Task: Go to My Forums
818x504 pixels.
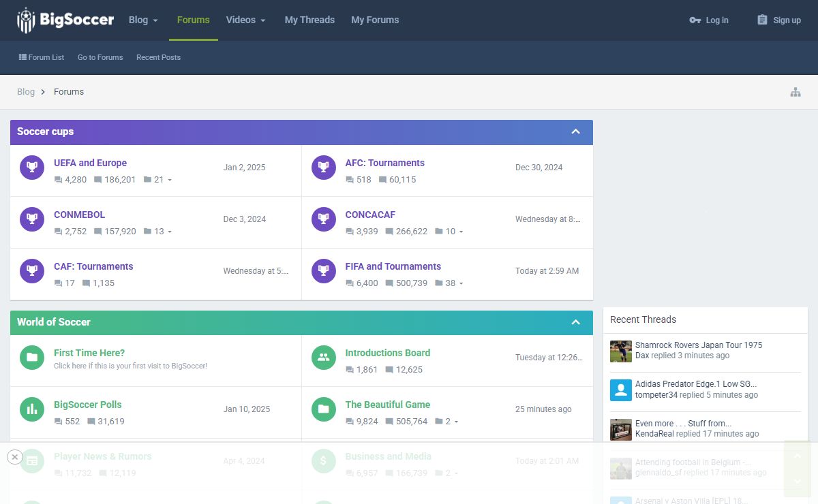Action: tap(375, 20)
